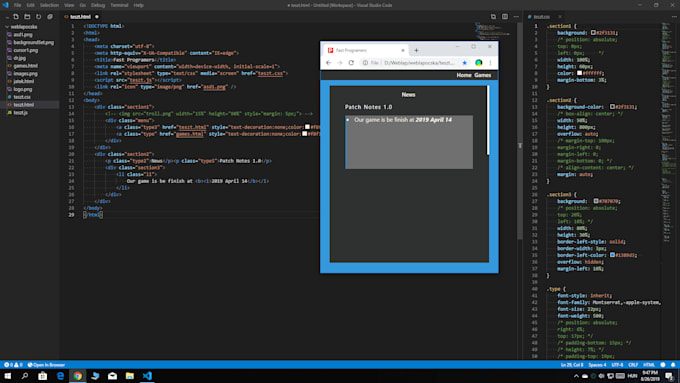Open logo.png in explorer
680x383 pixels.
pyautogui.click(x=23, y=89)
